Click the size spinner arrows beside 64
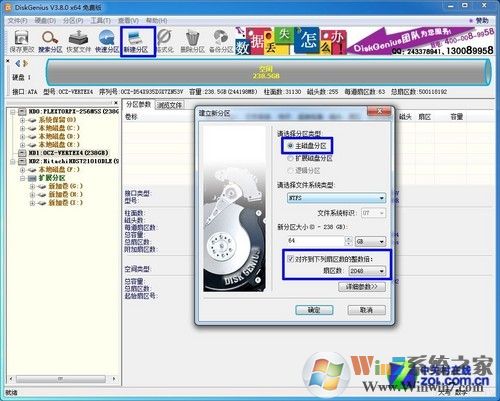Viewport: 500px width, 401px height. pos(348,241)
